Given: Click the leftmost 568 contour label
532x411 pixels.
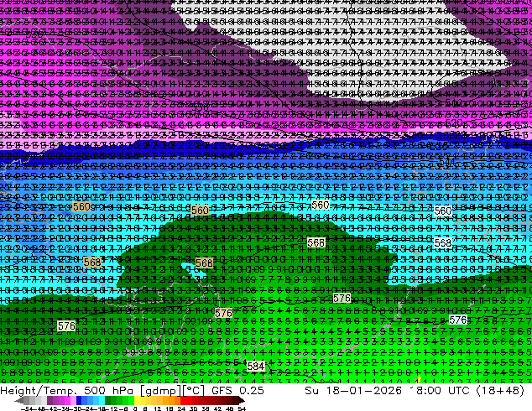Looking at the screenshot, I should (x=92, y=262).
